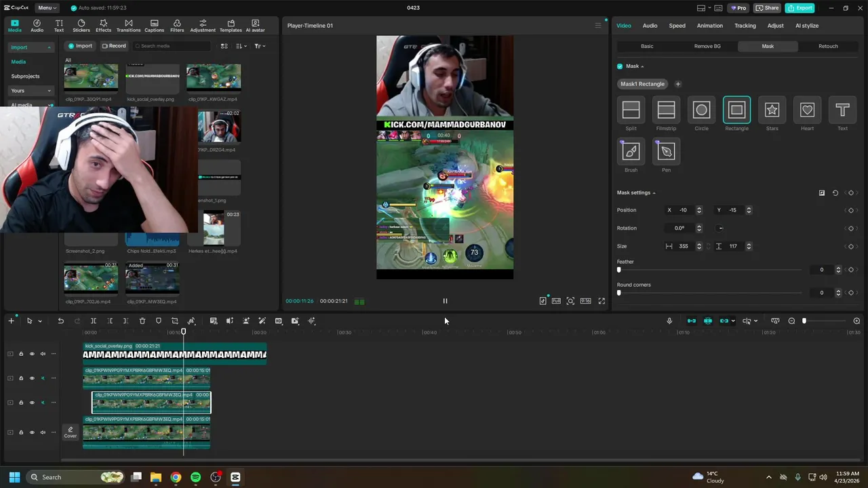Open the CapCut Menu dropdown
The image size is (868, 488).
coord(47,8)
